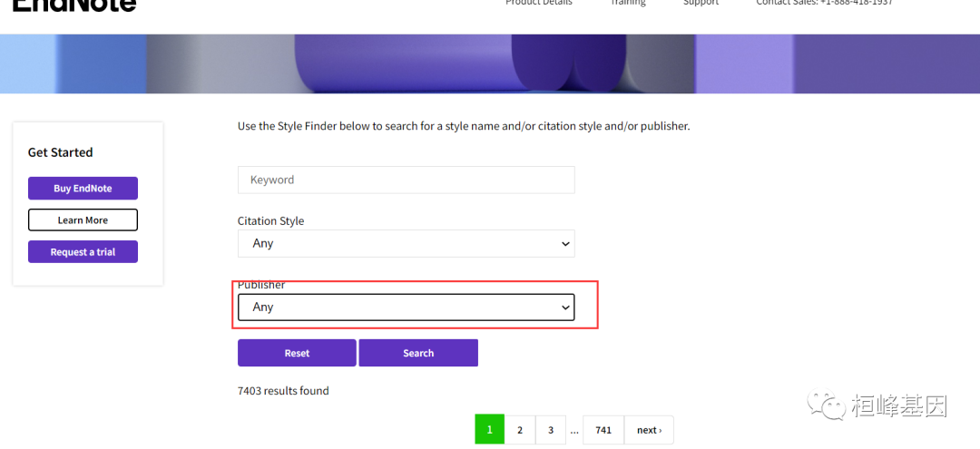
Task: Click the EndNote logo
Action: (74, 5)
